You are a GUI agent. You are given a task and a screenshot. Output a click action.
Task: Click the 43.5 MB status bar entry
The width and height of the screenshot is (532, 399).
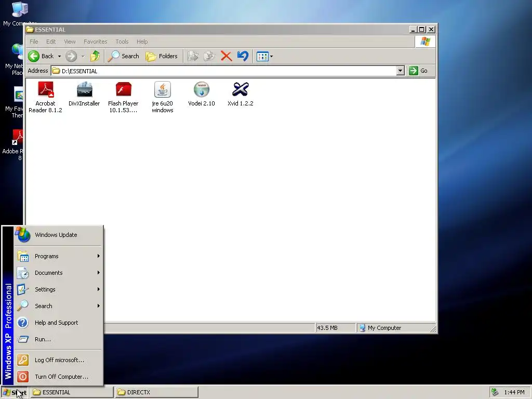pos(335,328)
